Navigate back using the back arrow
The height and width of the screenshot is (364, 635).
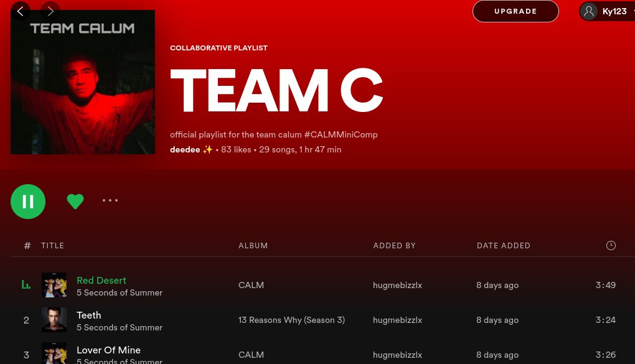(x=21, y=11)
